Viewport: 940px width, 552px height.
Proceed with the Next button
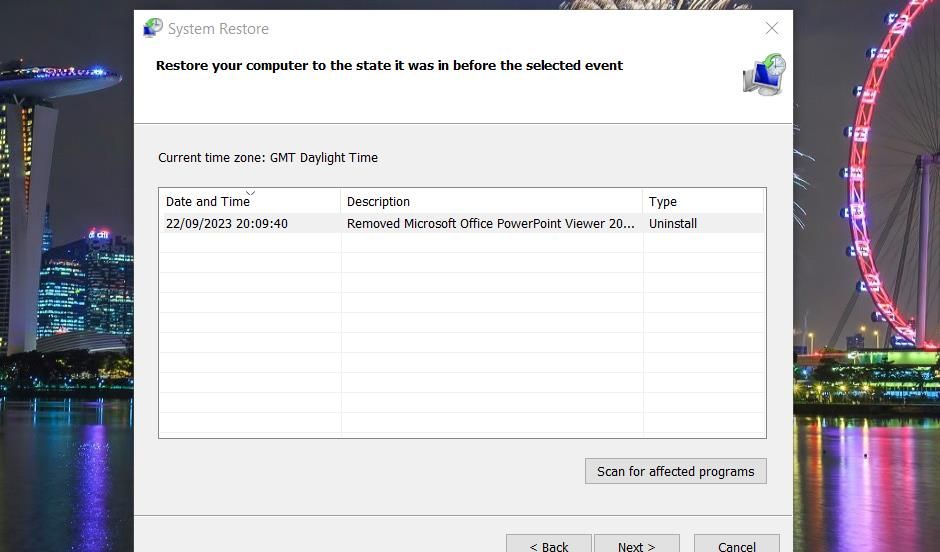click(636, 546)
